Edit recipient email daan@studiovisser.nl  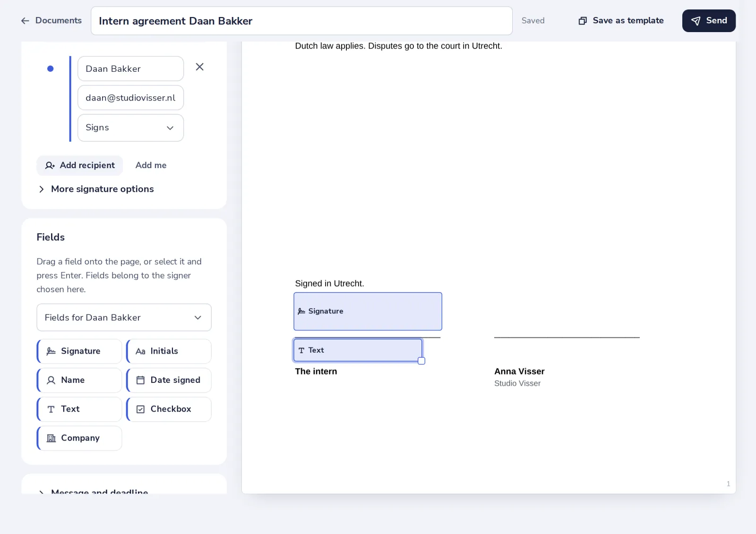(130, 98)
